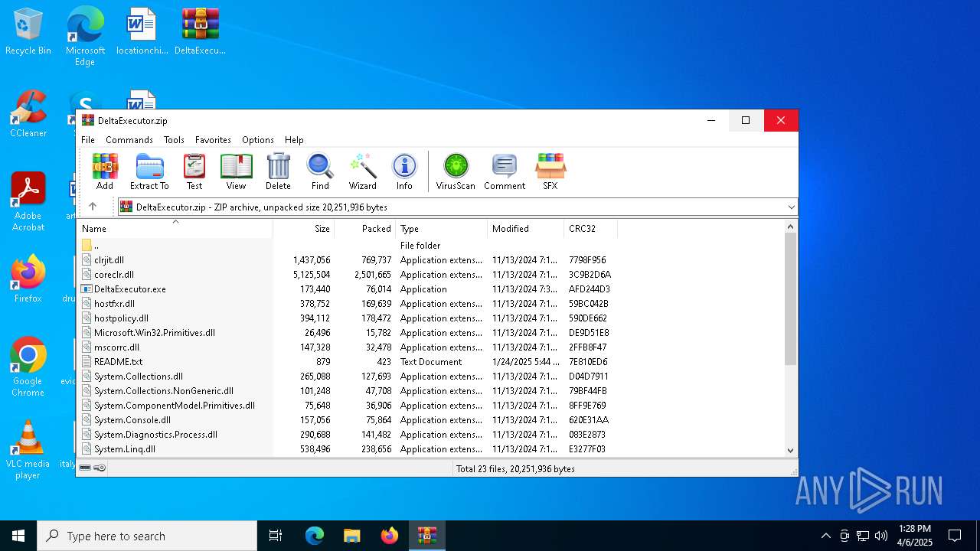Show hidden system tray icons chevron

click(825, 536)
